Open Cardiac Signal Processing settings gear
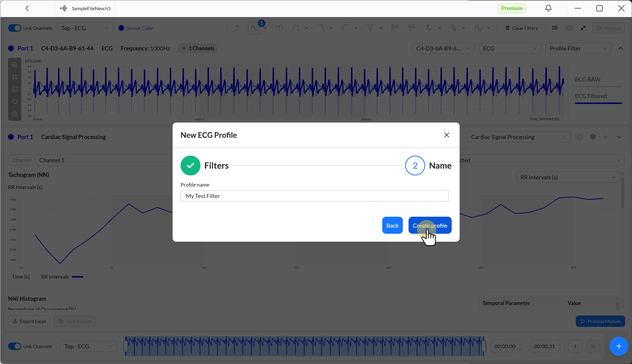The width and height of the screenshot is (632, 364). tap(592, 137)
